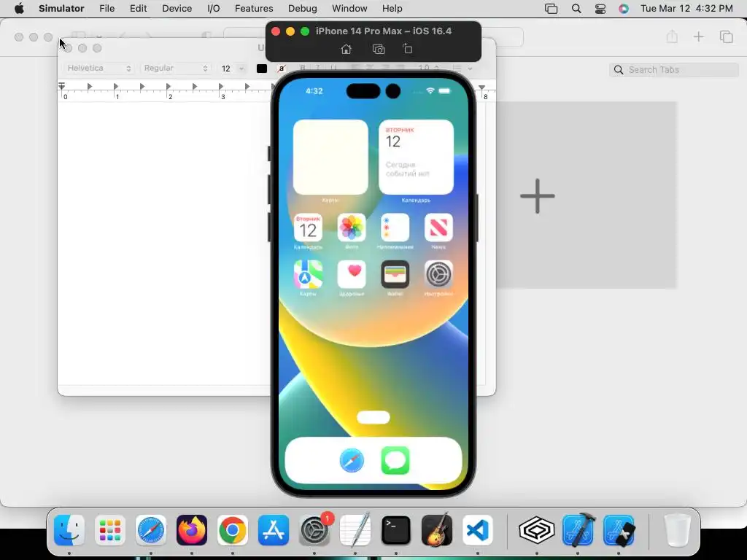Click the left margin marker on TextEdit ruler
747x560 pixels.
(x=61, y=86)
